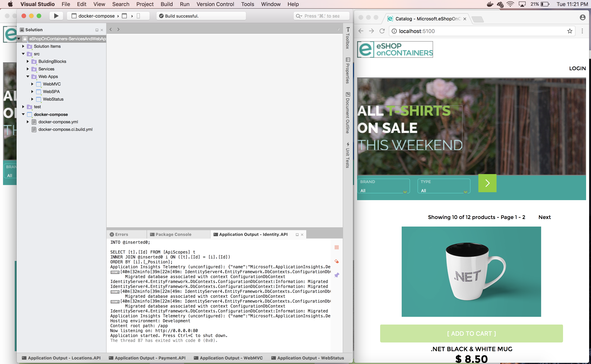Click ADD TO CART button

[471, 333]
